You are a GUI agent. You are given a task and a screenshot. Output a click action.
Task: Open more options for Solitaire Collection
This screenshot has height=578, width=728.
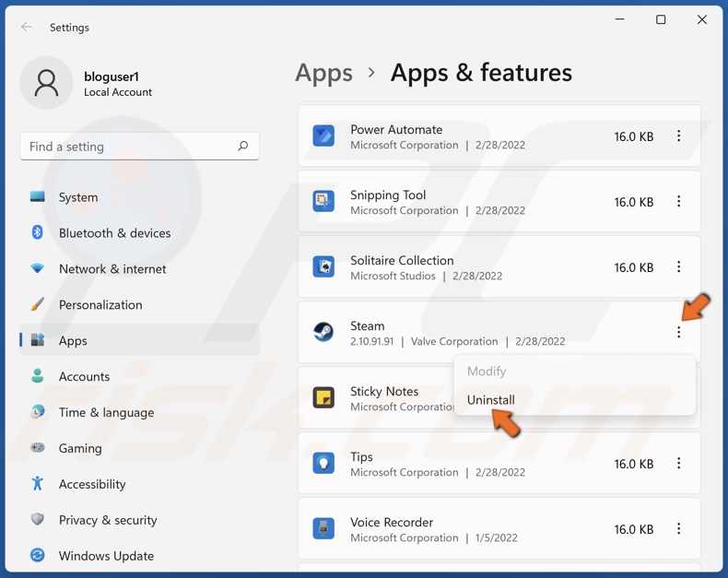[679, 266]
